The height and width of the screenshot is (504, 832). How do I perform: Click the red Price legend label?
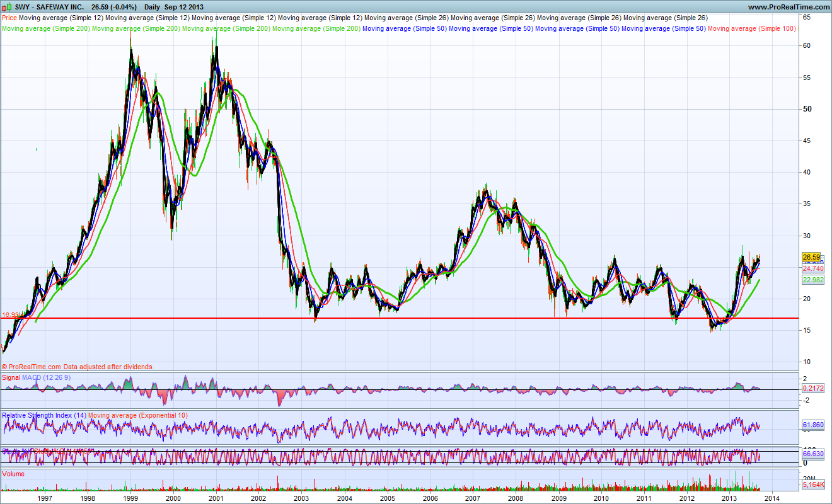[x=9, y=18]
